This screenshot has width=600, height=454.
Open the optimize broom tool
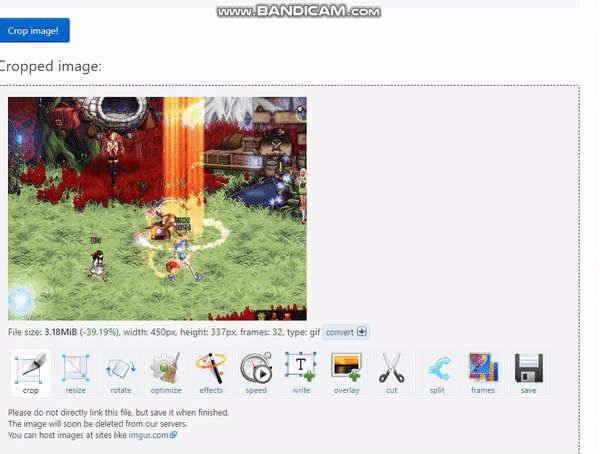pyautogui.click(x=166, y=372)
